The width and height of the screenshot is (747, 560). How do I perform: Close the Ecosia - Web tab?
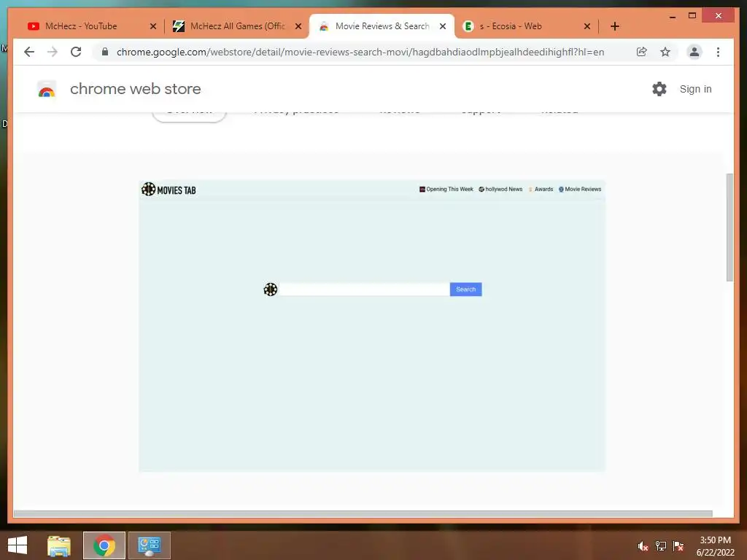[x=587, y=26]
